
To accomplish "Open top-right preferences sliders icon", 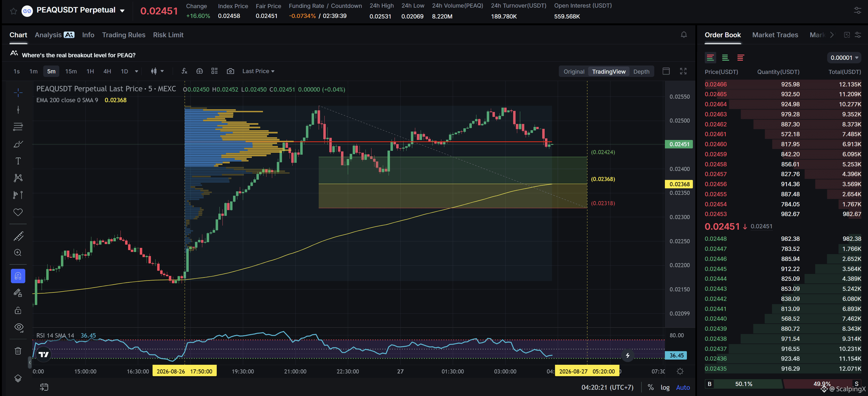I will (858, 11).
